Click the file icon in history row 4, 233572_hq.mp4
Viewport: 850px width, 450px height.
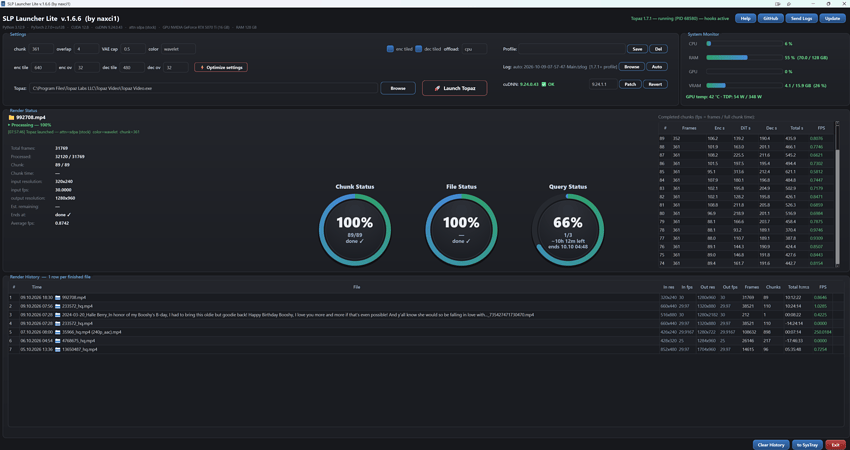pos(57,324)
